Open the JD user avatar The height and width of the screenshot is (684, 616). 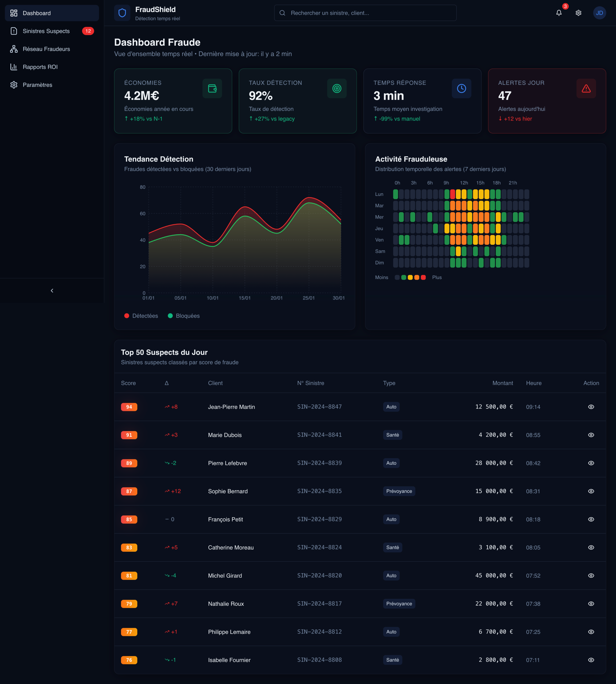[599, 13]
